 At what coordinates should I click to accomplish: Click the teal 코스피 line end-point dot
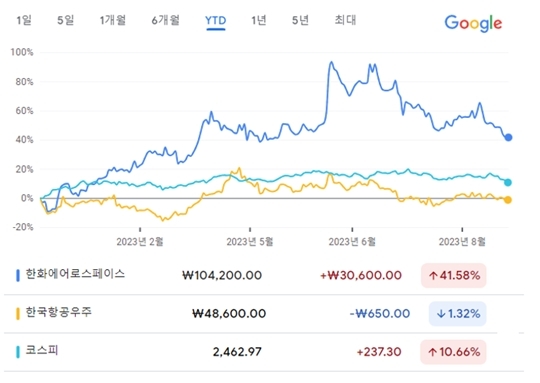pyautogui.click(x=508, y=183)
